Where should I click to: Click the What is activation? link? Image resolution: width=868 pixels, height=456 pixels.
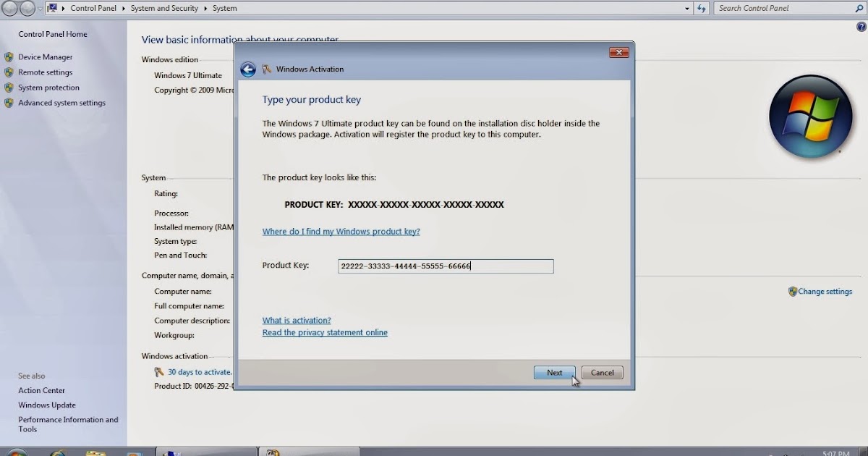pyautogui.click(x=297, y=320)
